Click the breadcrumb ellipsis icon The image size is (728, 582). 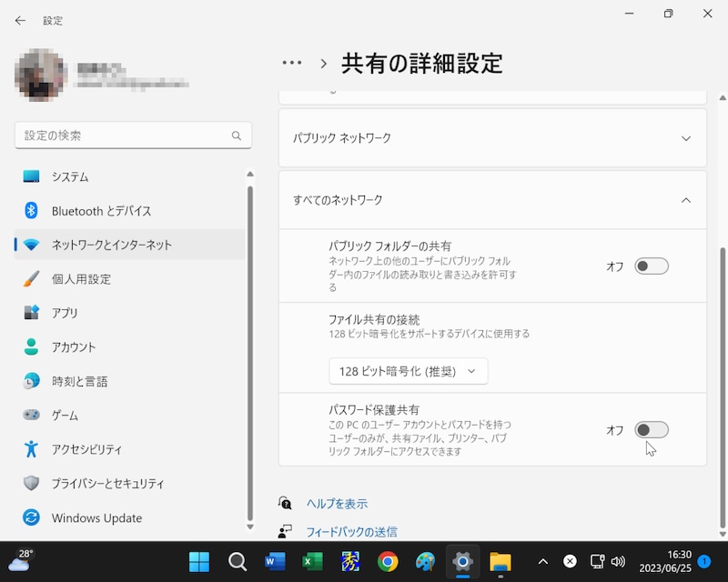pos(291,63)
